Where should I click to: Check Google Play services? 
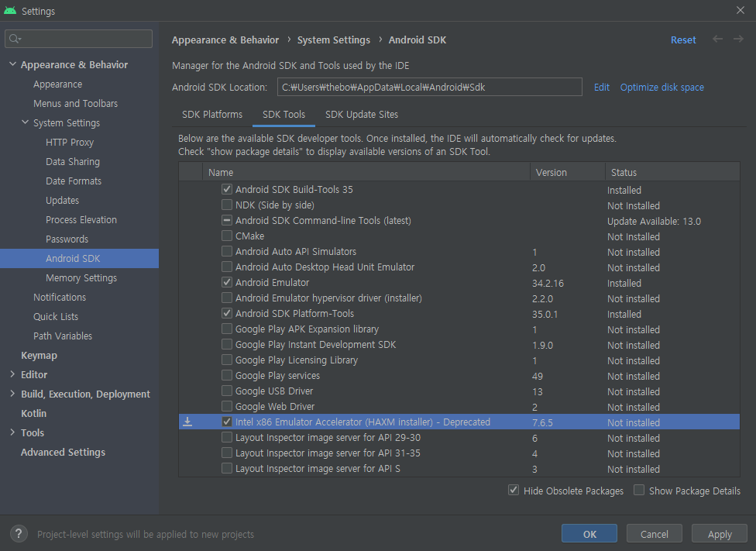coord(227,375)
